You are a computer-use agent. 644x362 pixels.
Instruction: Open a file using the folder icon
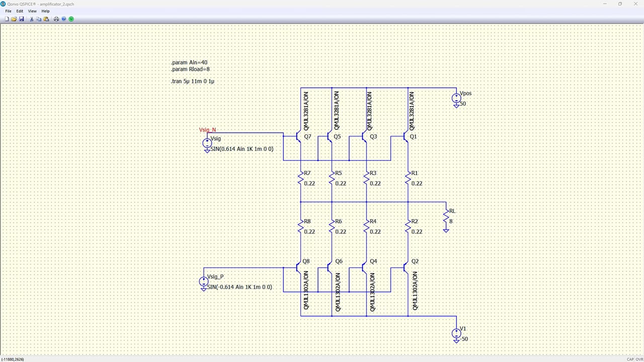(14, 19)
